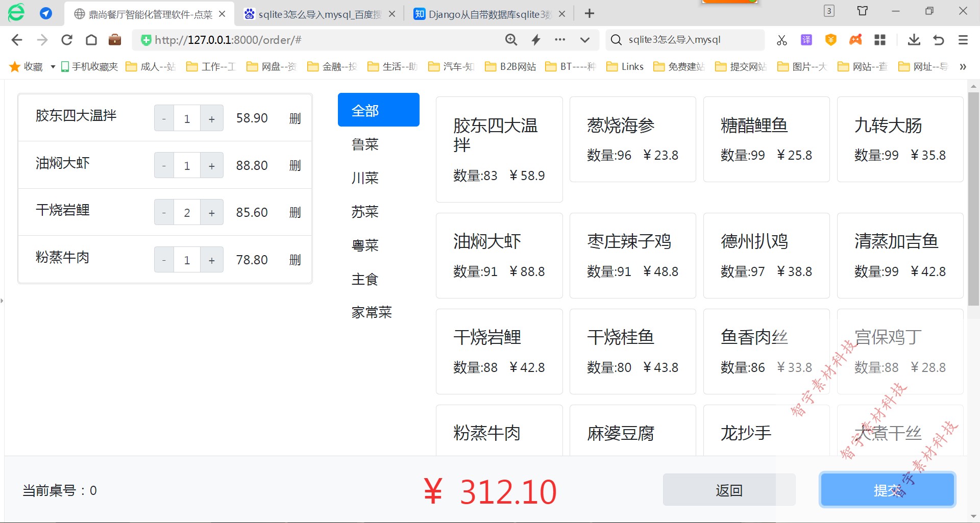The width and height of the screenshot is (980, 523).
Task: Delete 粉蒸牛肉 from the order
Action: pyautogui.click(x=295, y=260)
